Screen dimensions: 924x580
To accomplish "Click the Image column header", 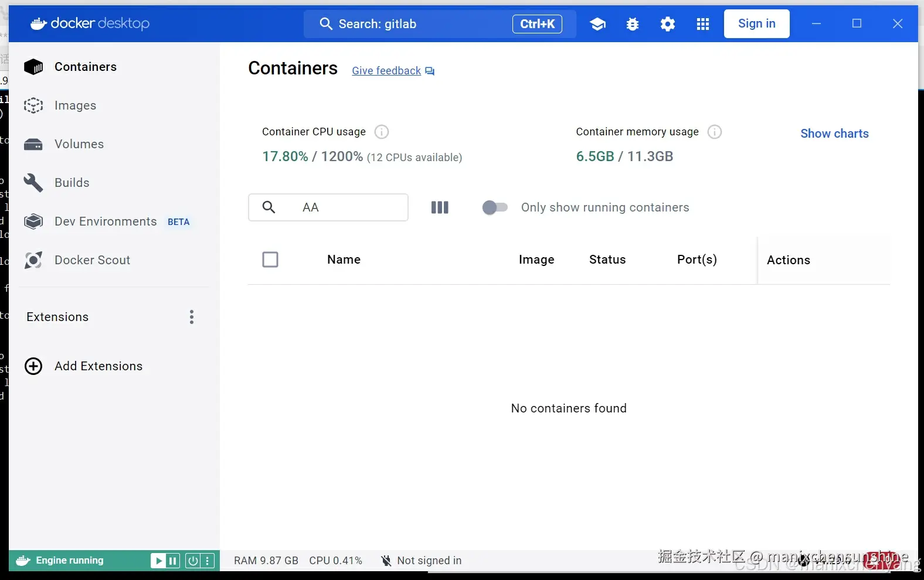I will pyautogui.click(x=536, y=260).
